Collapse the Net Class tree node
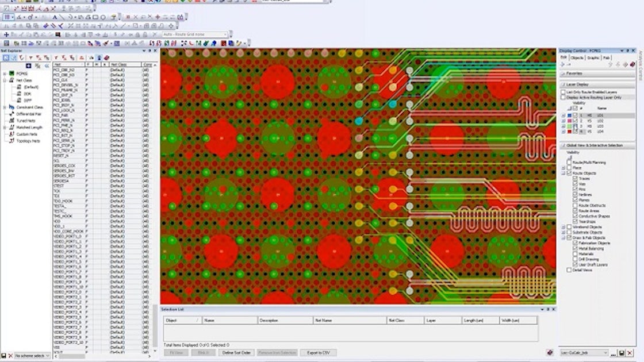 point(5,80)
